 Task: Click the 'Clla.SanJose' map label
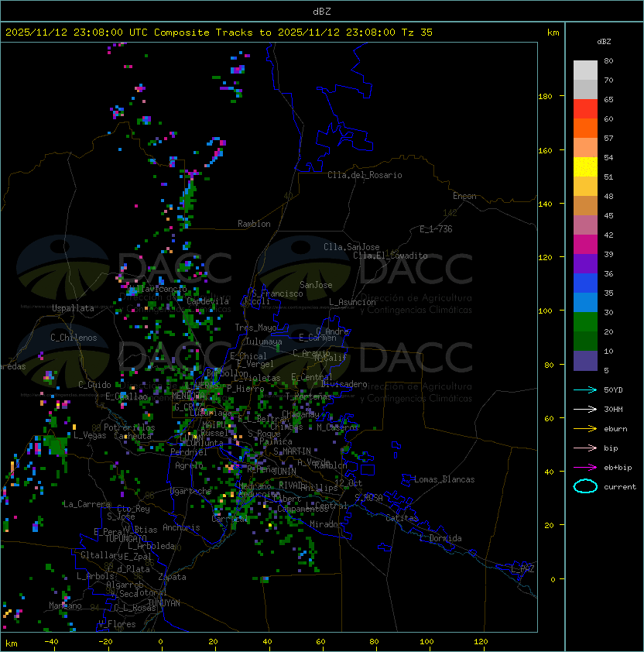click(351, 247)
